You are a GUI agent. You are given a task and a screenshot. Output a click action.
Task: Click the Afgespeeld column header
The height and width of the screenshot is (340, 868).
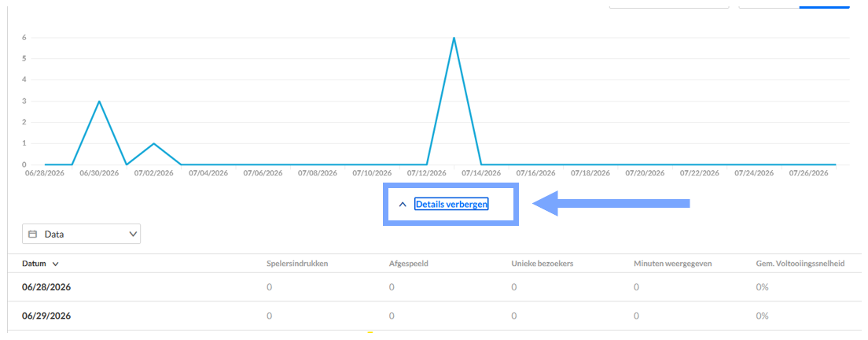click(x=409, y=264)
